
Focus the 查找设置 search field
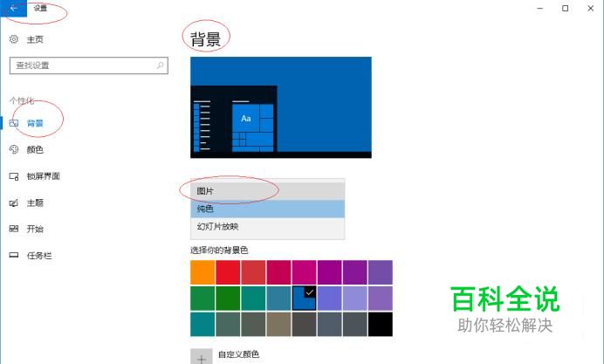pos(89,65)
